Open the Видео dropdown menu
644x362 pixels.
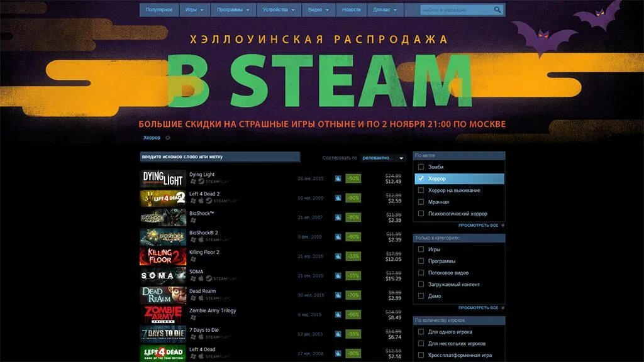[x=319, y=10]
